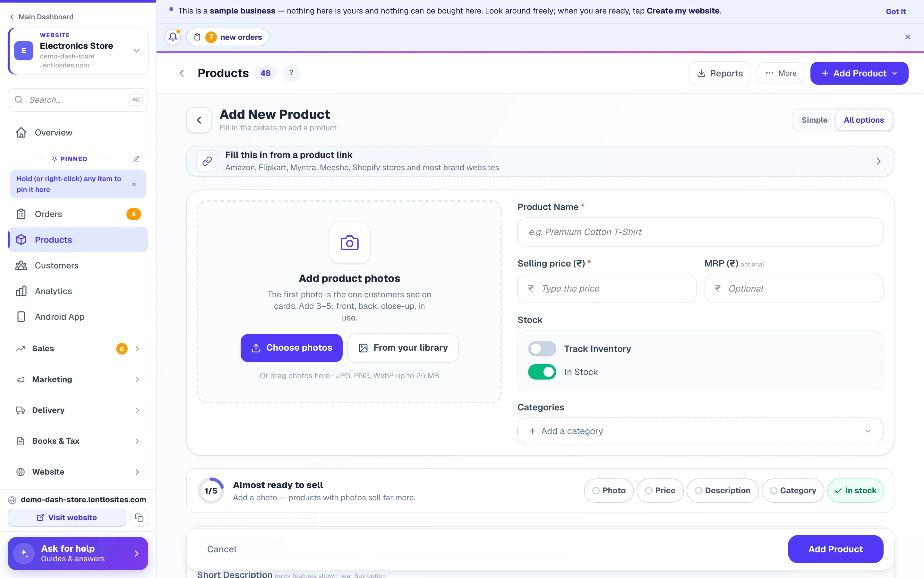Open the top Add Product dropdown button
This screenshot has width=924, height=578.
(x=859, y=73)
